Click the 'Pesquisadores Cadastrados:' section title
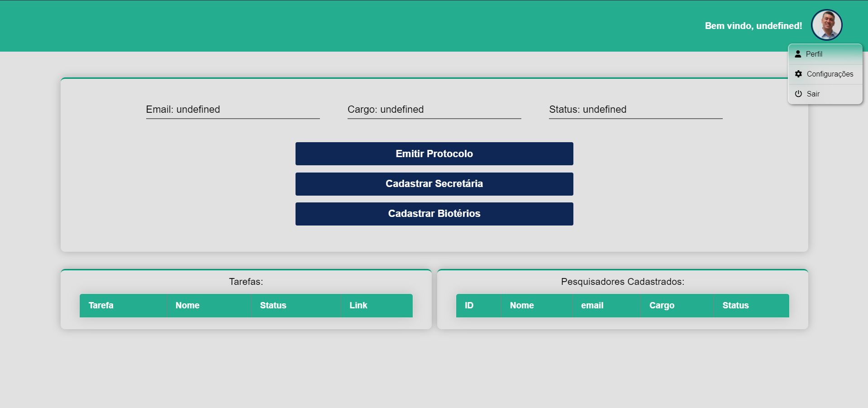This screenshot has width=868, height=408. pos(622,282)
